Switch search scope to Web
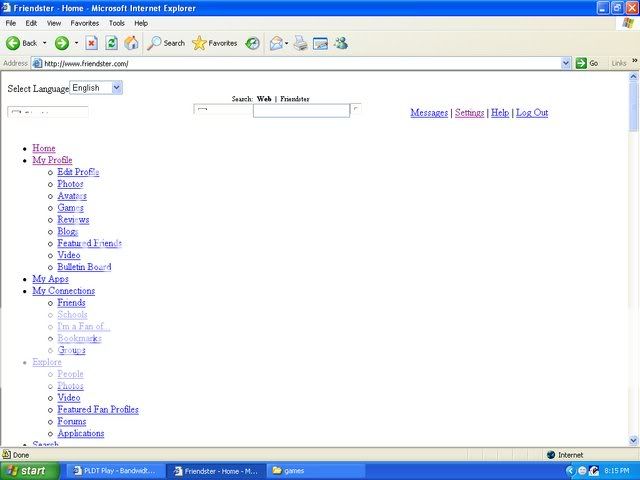The height and width of the screenshot is (480, 640). [x=264, y=99]
